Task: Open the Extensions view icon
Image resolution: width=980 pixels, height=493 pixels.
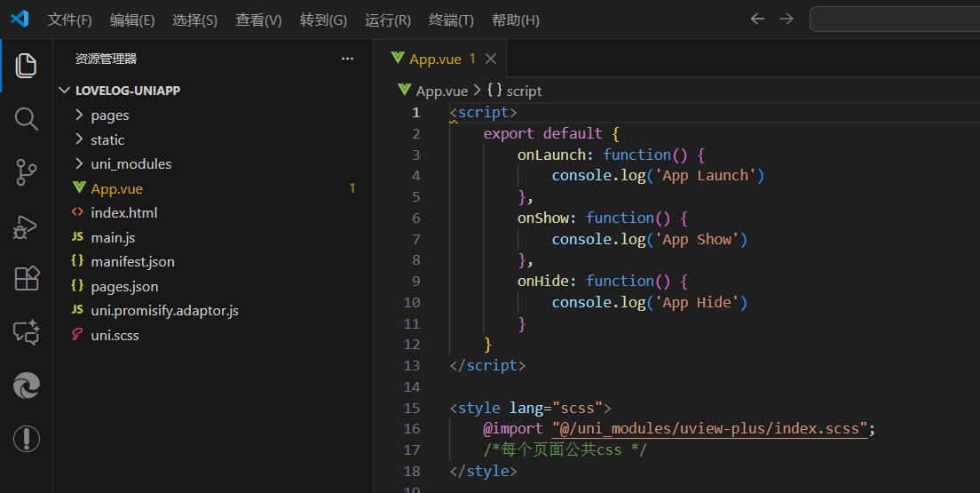Action: click(27, 279)
